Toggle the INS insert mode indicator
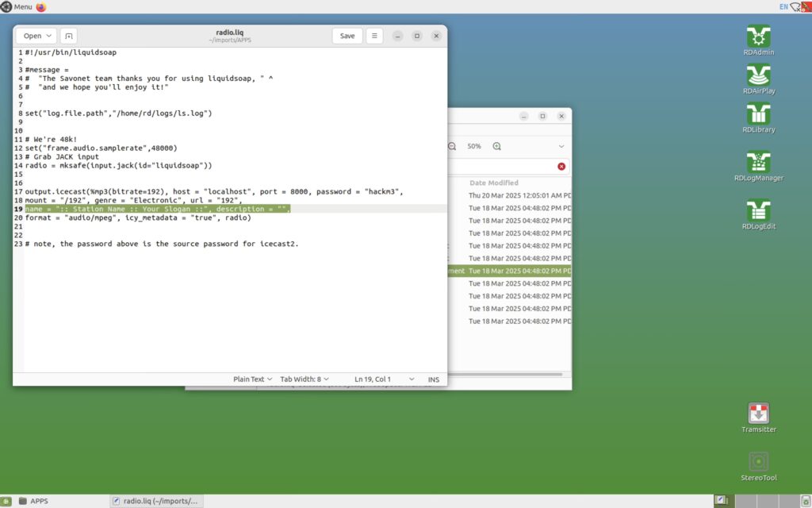This screenshot has height=508, width=812. [434, 379]
